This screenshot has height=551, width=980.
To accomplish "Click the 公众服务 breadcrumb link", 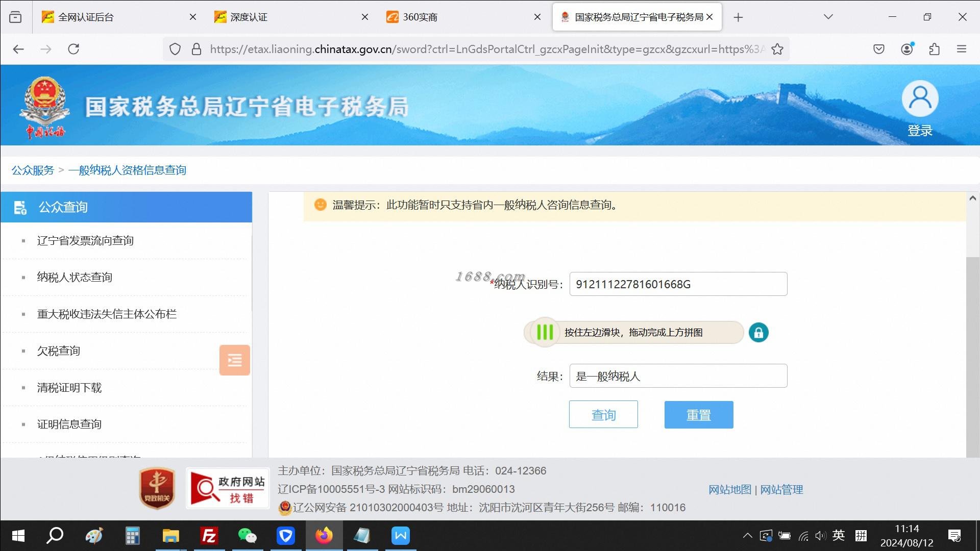I will click(33, 170).
